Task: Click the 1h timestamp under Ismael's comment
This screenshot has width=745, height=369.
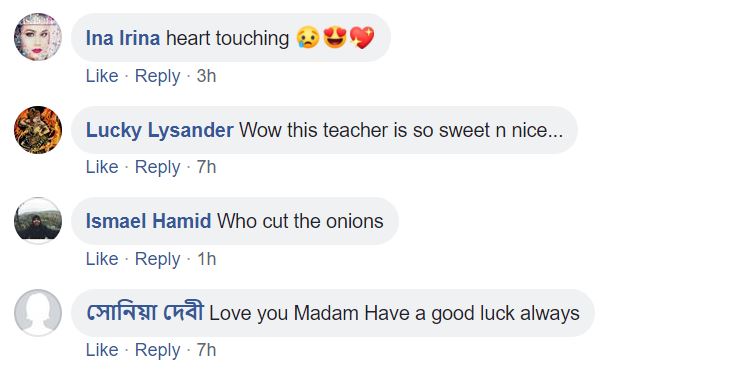Action: tap(206, 259)
